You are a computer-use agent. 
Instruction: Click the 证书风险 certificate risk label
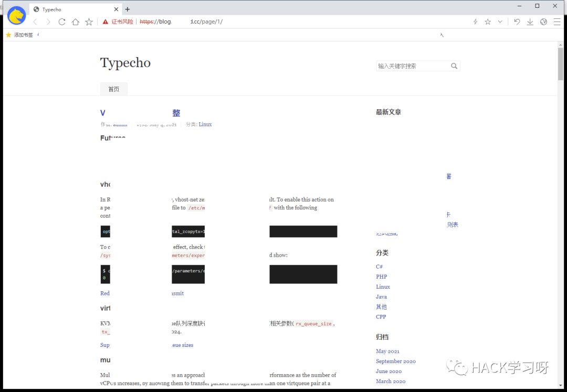point(122,22)
